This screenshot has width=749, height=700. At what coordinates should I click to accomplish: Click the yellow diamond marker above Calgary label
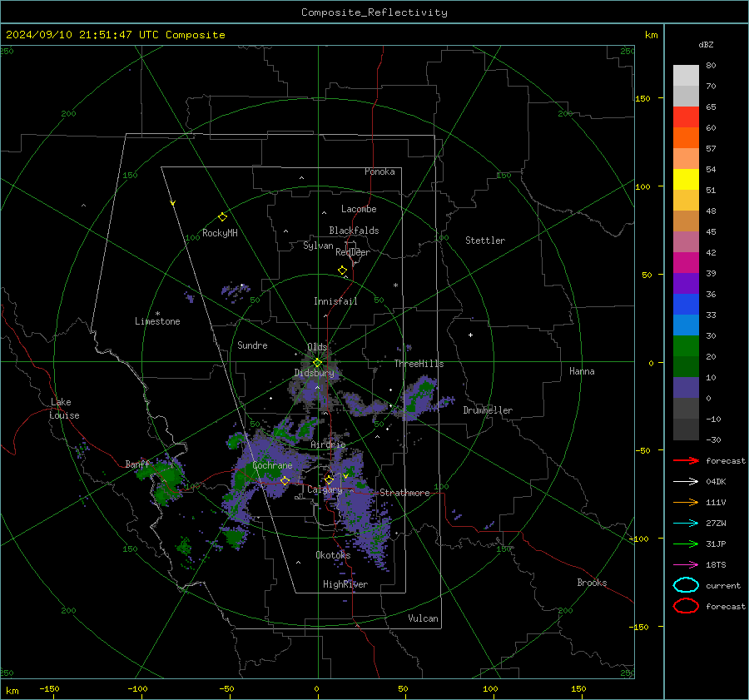tap(329, 479)
